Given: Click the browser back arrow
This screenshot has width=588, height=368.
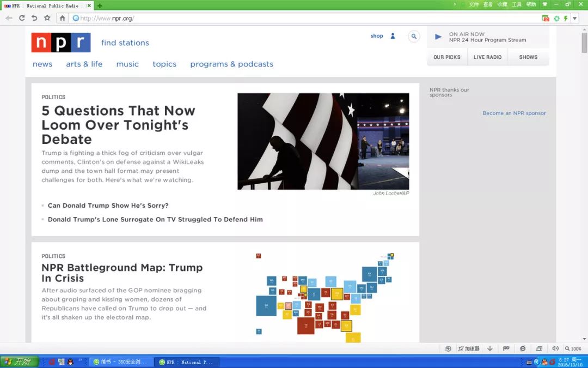Looking at the screenshot, I should pos(9,18).
